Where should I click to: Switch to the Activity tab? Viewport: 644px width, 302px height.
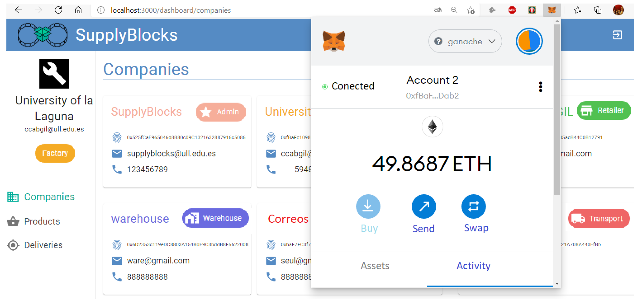pyautogui.click(x=473, y=265)
